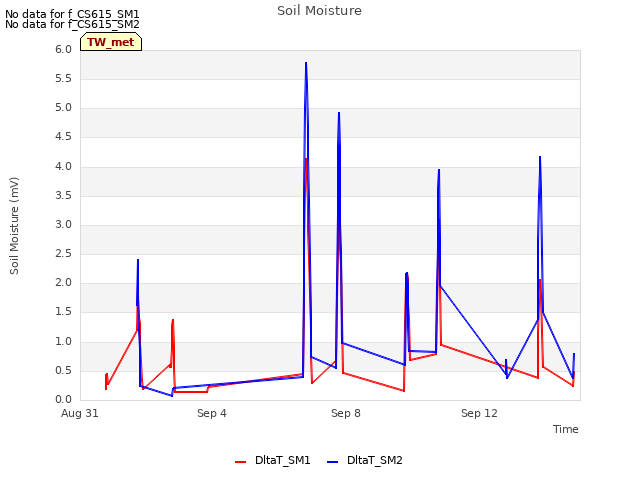Click the red peak reaching 4.1 mV
The image size is (640, 480).
click(x=306, y=159)
